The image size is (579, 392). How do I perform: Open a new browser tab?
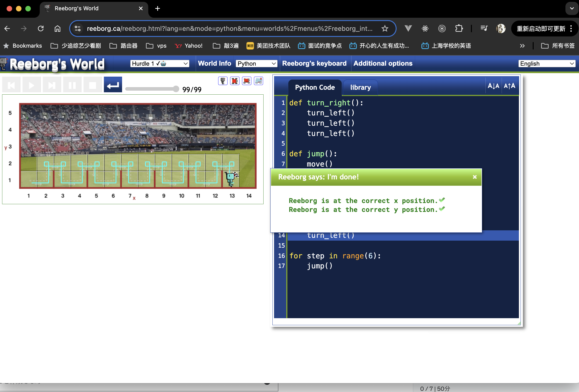pos(157,8)
